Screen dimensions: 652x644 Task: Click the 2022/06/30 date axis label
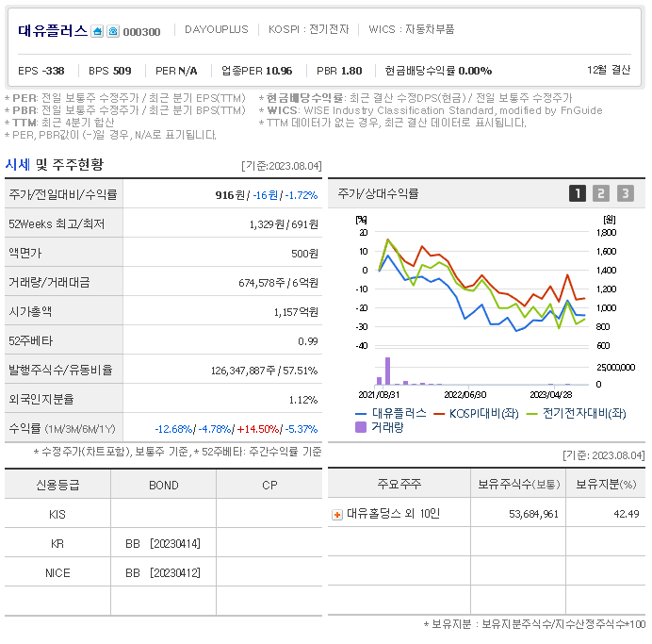pyautogui.click(x=465, y=395)
